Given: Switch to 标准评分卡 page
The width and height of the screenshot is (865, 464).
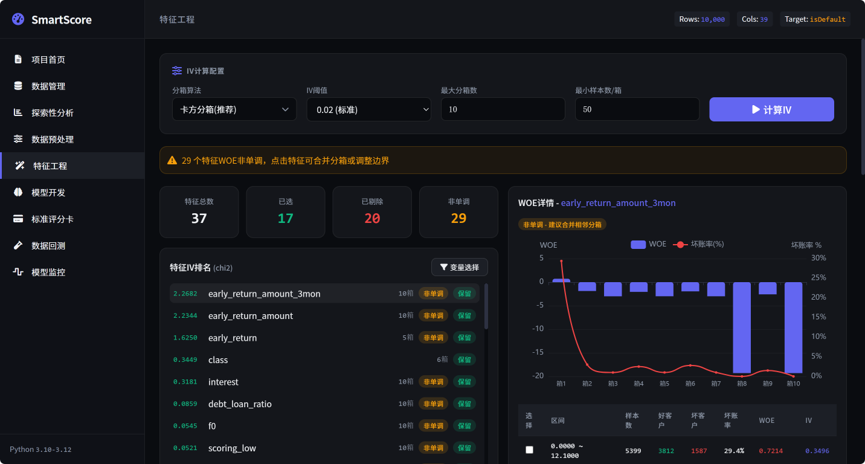Looking at the screenshot, I should tap(72, 218).
